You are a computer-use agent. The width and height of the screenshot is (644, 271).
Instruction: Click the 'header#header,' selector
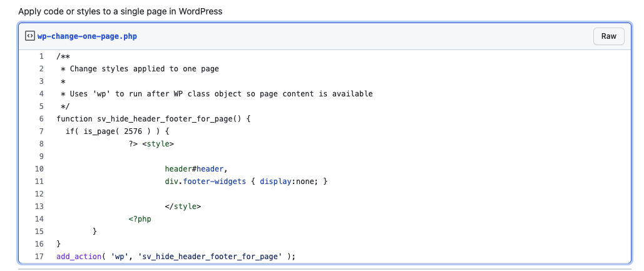[196, 169]
